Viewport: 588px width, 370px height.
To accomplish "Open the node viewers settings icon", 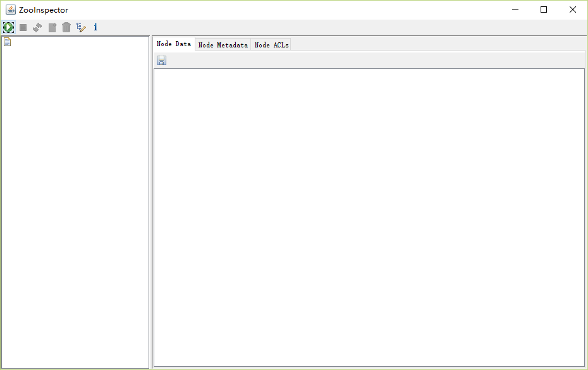I will [81, 27].
